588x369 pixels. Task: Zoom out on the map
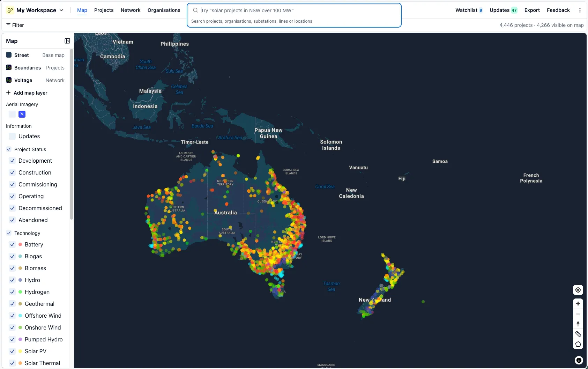(578, 314)
